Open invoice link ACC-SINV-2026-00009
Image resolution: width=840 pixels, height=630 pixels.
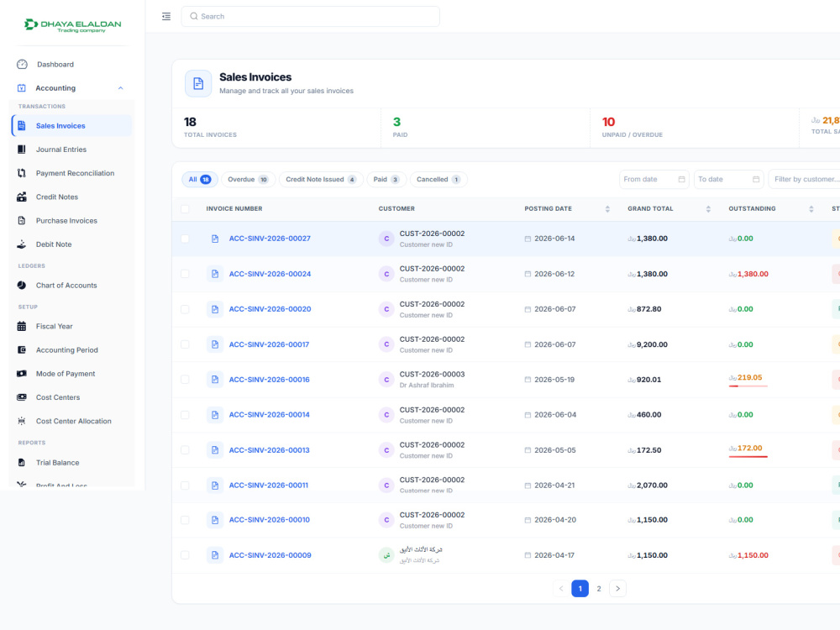pyautogui.click(x=270, y=555)
